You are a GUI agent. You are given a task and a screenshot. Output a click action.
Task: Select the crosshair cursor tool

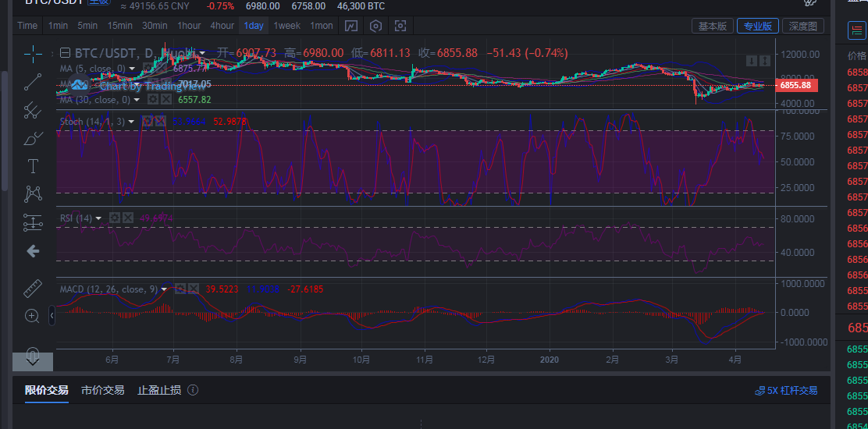[33, 54]
